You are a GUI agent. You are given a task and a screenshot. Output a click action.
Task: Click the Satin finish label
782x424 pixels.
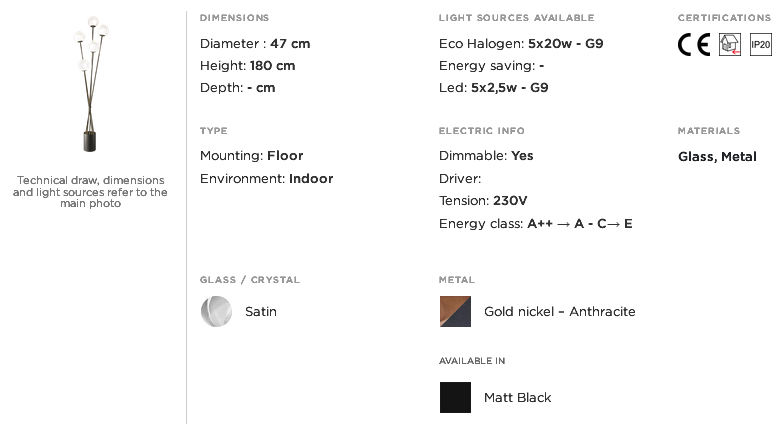pos(261,312)
